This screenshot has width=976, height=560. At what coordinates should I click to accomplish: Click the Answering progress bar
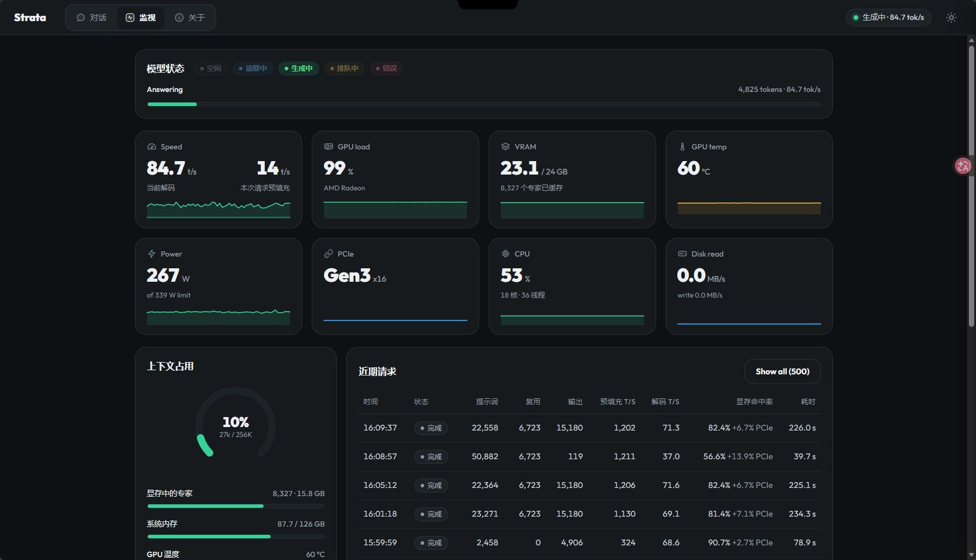(x=483, y=104)
